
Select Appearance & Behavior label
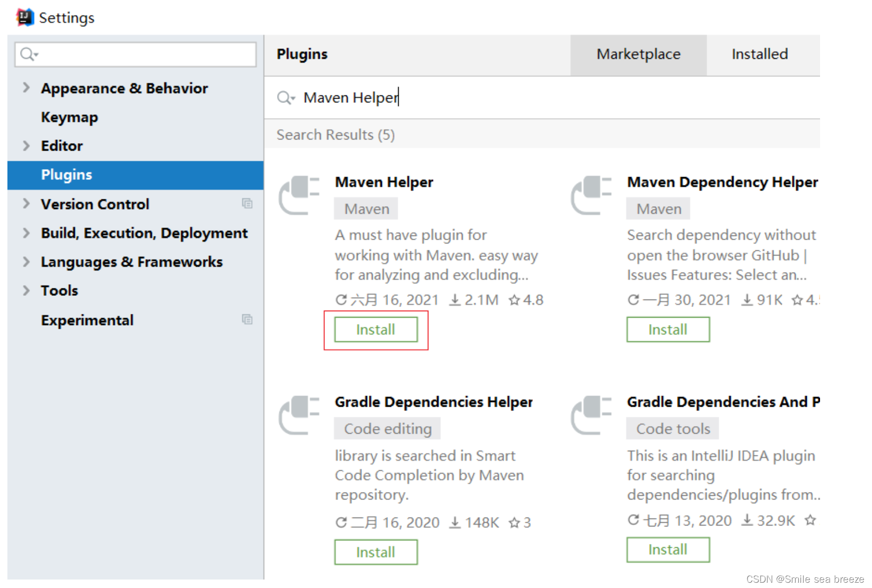coord(125,88)
